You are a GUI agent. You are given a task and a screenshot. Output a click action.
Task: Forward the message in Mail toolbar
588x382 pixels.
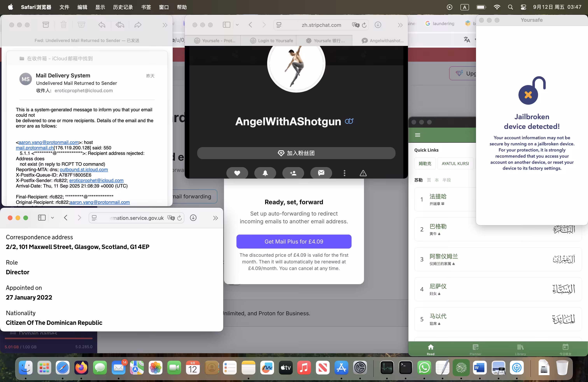click(138, 25)
